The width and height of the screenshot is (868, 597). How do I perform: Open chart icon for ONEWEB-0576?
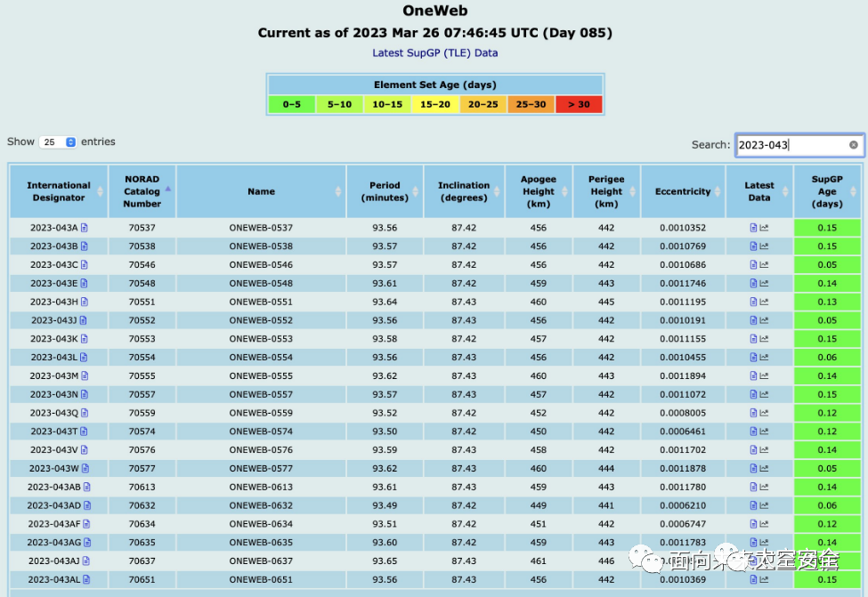tap(764, 450)
